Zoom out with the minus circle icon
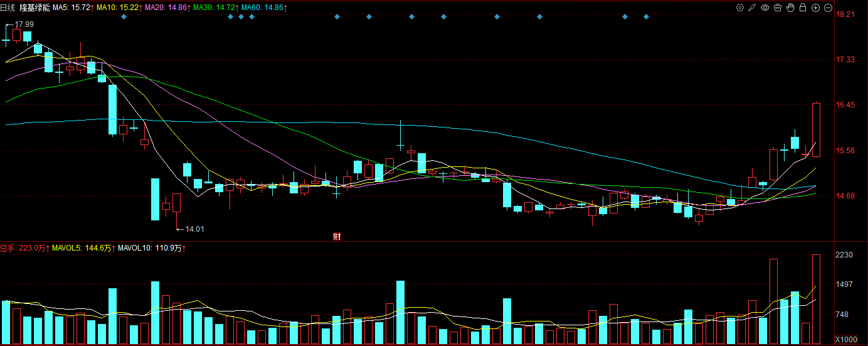The image size is (868, 346). [828, 8]
